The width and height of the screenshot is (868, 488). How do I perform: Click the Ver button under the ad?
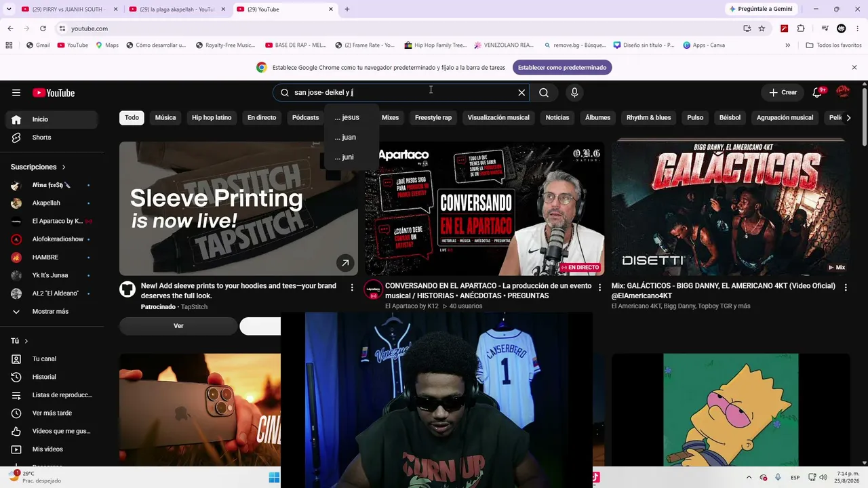[178, 326]
